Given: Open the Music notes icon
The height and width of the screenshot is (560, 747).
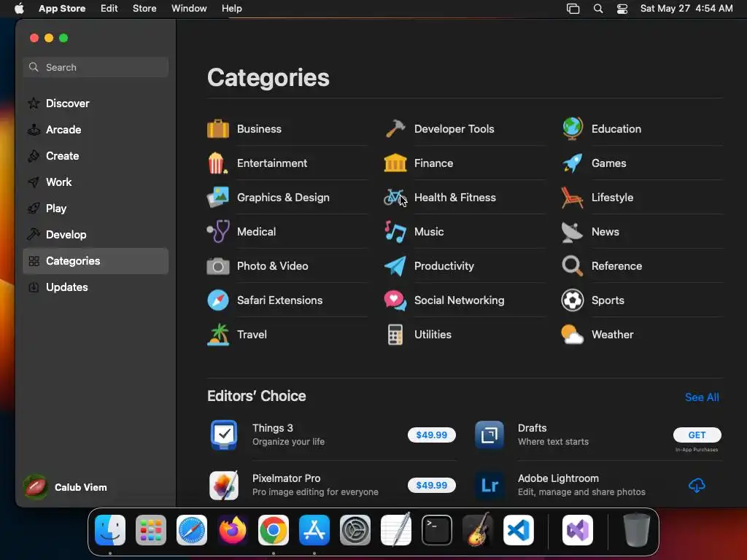Looking at the screenshot, I should pyautogui.click(x=395, y=231).
